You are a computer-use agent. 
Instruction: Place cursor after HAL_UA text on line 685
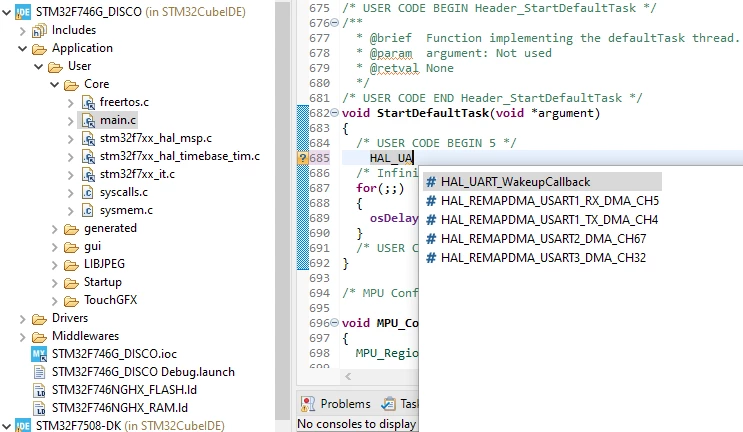(414, 158)
